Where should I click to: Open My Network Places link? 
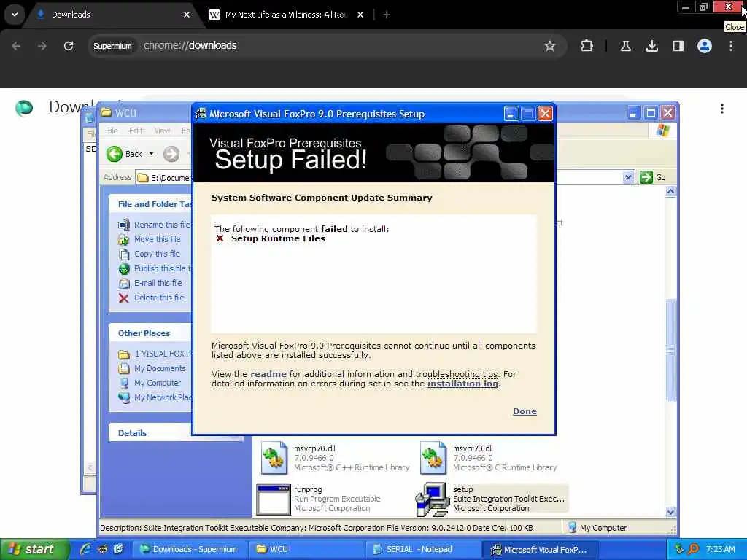click(163, 397)
